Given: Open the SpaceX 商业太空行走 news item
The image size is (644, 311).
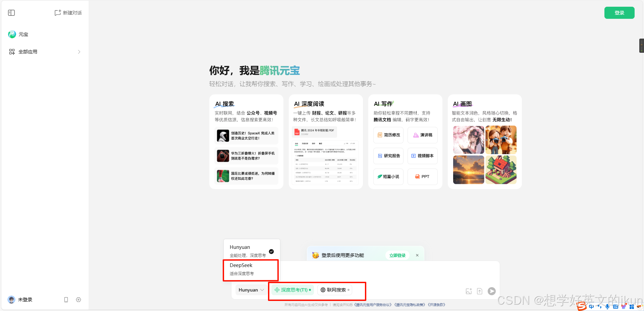Looking at the screenshot, I should 246,136.
